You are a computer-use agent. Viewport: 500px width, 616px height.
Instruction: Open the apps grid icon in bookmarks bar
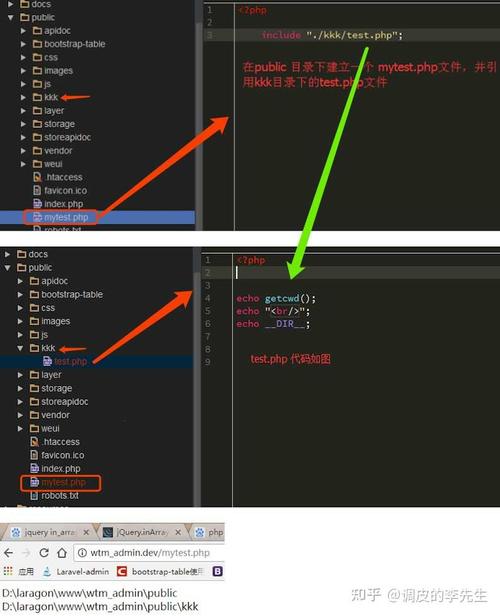pos(8,571)
